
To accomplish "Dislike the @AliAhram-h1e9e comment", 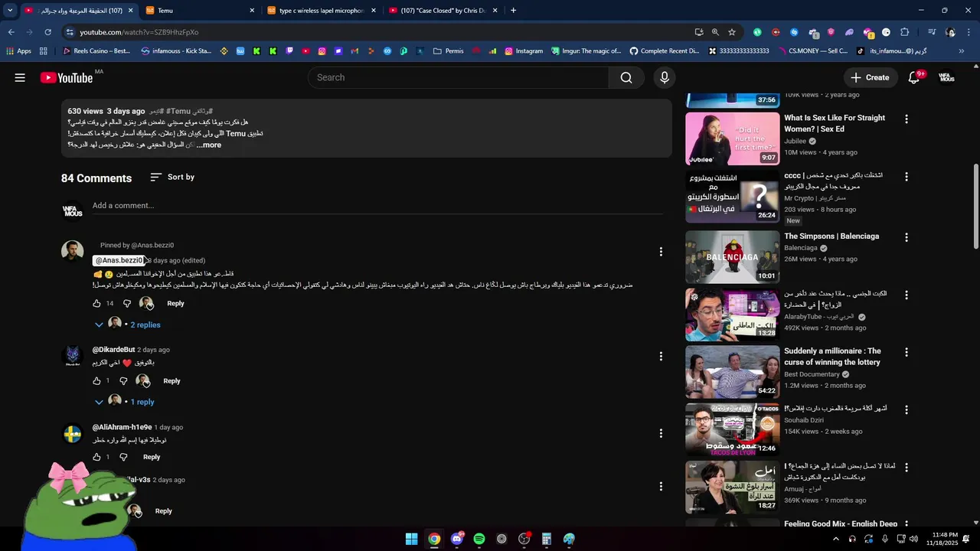I will 123,457.
